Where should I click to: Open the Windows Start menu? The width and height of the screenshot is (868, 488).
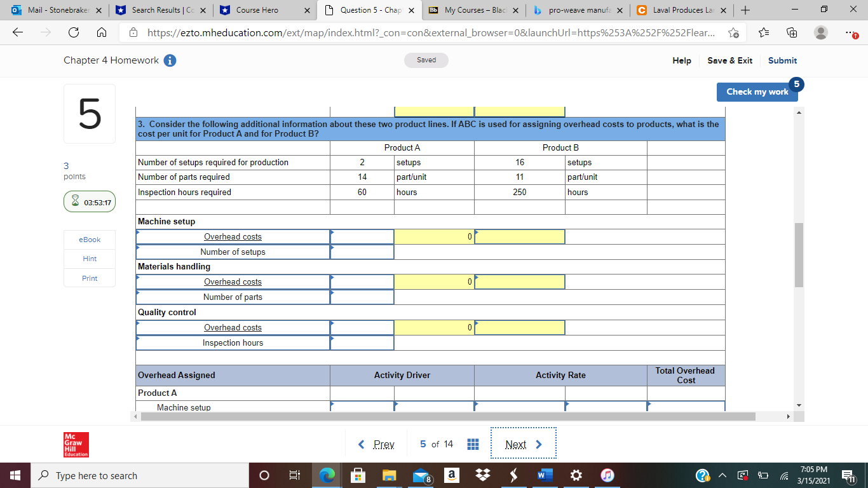click(x=15, y=475)
